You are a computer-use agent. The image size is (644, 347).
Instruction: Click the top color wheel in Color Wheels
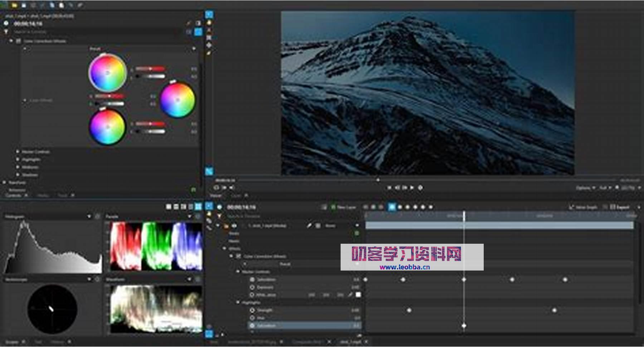tap(107, 73)
